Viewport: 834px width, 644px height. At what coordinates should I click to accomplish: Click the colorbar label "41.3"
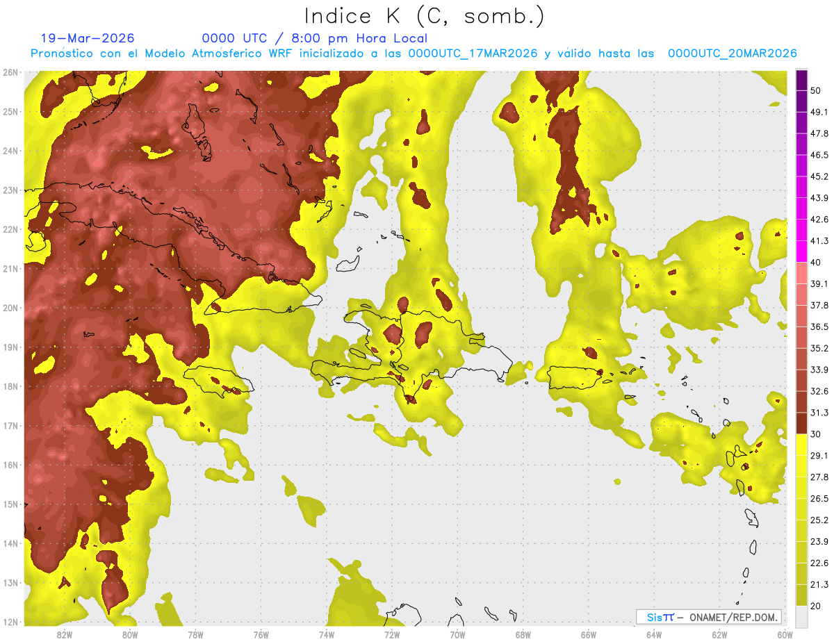[819, 241]
